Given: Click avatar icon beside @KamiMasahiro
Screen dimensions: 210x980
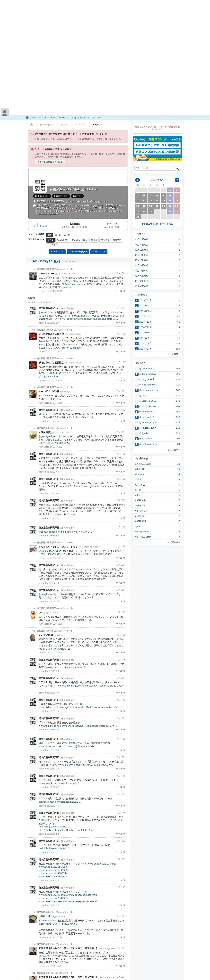Looking at the screenshot, I should point(136,374).
